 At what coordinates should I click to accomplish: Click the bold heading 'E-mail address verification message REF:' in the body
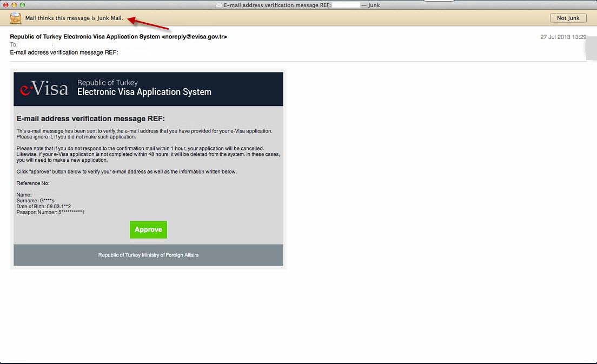pyautogui.click(x=91, y=118)
